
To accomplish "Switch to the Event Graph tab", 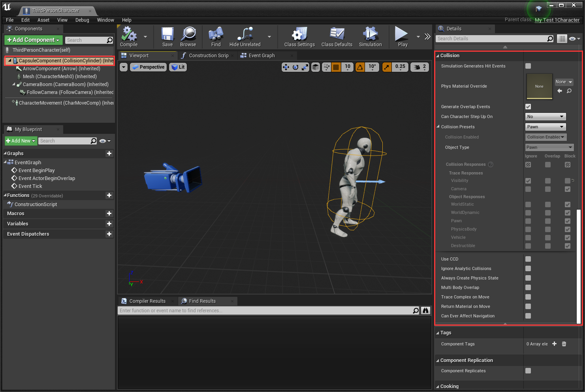I will point(261,56).
